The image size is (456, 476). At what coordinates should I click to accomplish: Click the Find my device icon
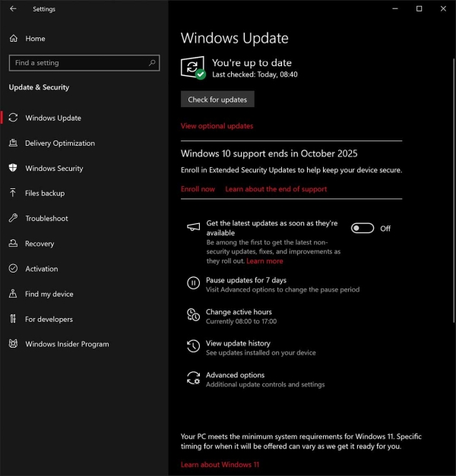(x=13, y=294)
